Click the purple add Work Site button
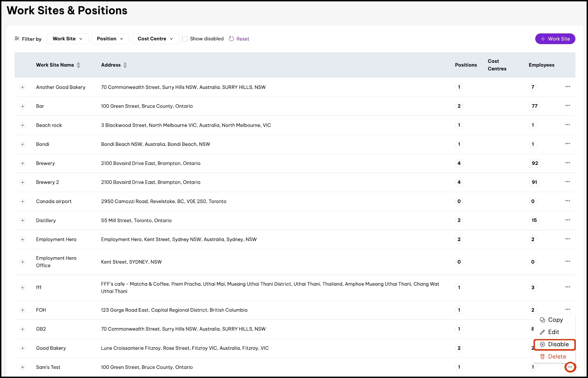Image resolution: width=588 pixels, height=378 pixels. [555, 39]
